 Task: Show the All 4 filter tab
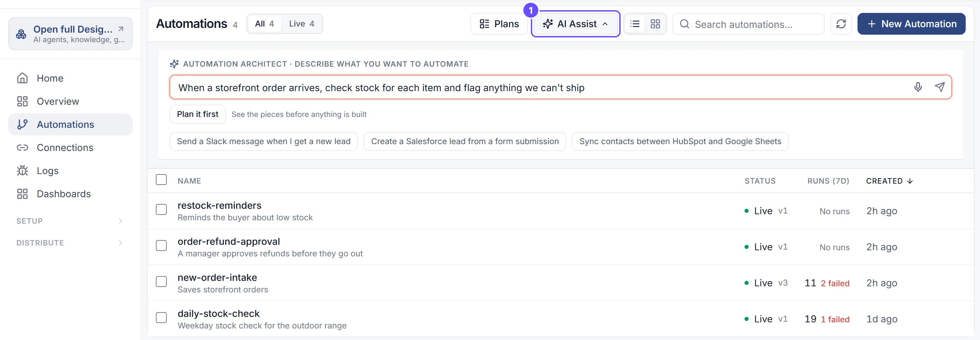(x=264, y=24)
